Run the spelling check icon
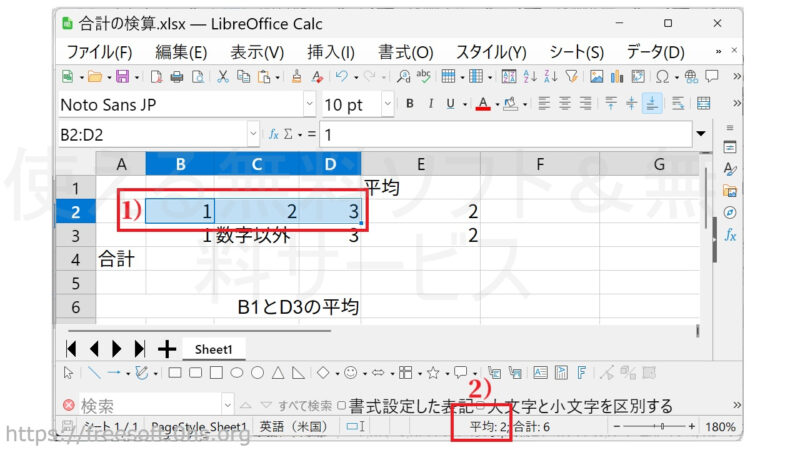 pos(423,77)
